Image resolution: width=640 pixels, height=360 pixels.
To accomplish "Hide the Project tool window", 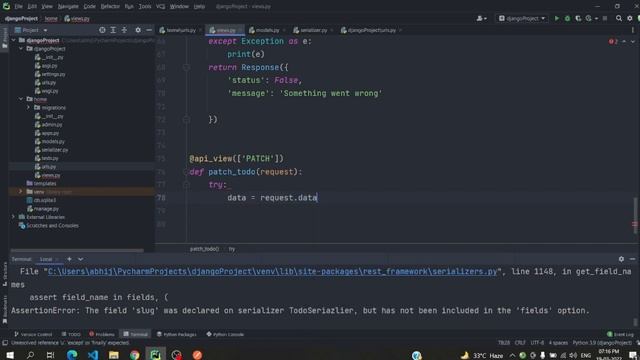I will 149,30.
